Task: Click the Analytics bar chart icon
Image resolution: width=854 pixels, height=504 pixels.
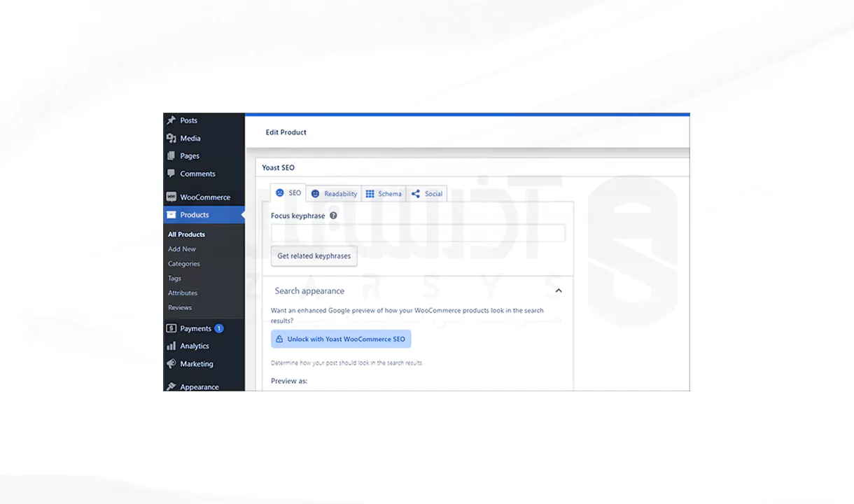Action: pyautogui.click(x=171, y=346)
